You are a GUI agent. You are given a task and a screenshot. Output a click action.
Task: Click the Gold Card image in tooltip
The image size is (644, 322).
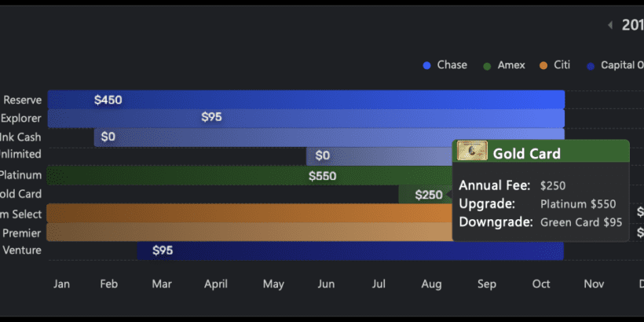point(472,151)
